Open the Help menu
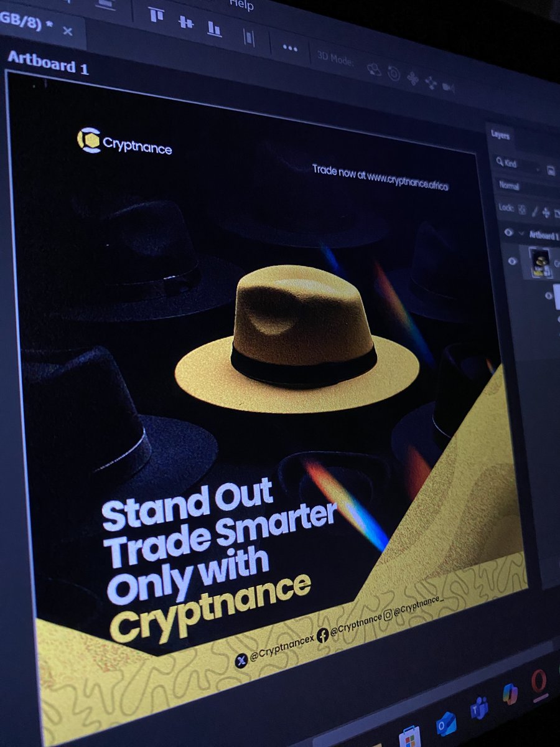The image size is (560, 747). [241, 5]
